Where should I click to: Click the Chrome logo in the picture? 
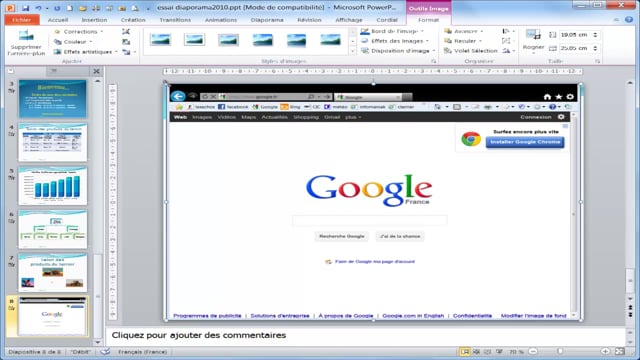pos(471,139)
